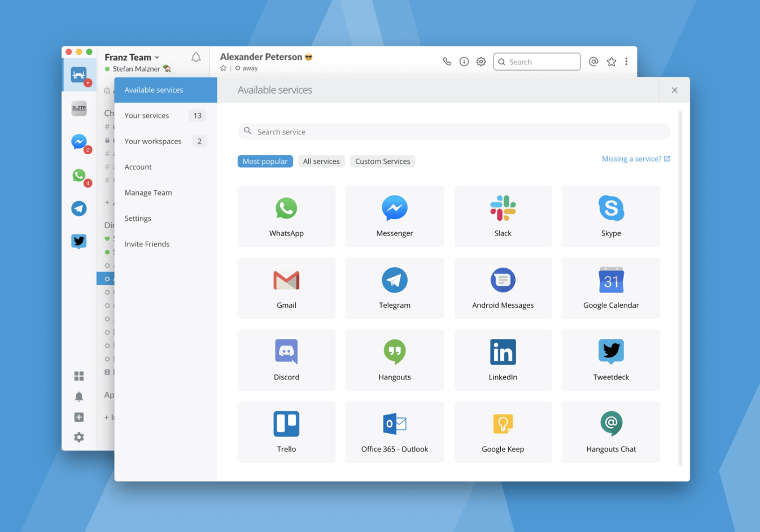Add the Gmail service
The image size is (760, 532).
pos(286,288)
